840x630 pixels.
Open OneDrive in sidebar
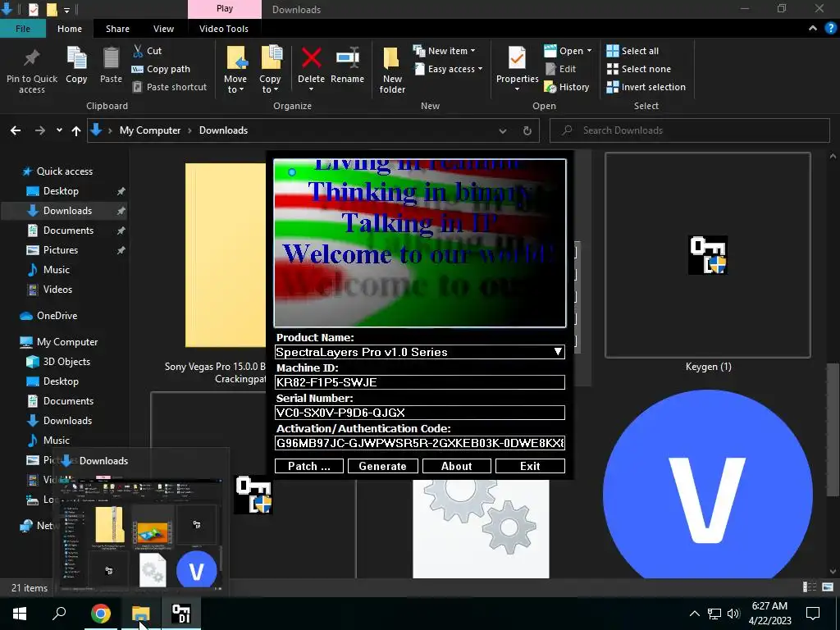pyautogui.click(x=57, y=316)
